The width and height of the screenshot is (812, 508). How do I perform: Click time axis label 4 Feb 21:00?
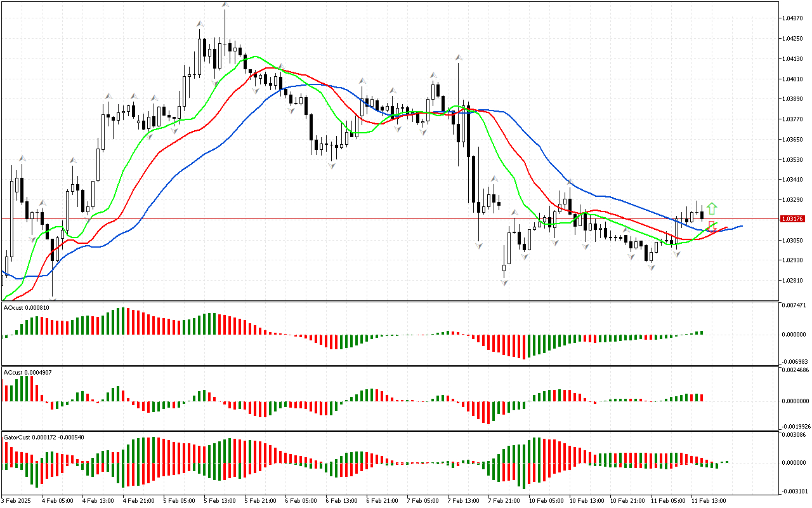[140, 500]
